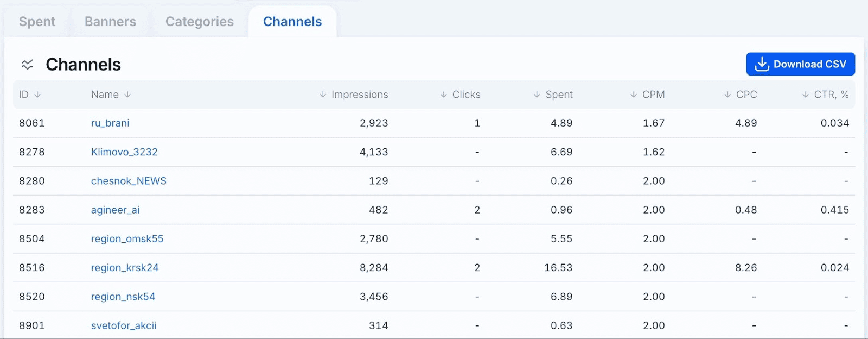The image size is (868, 339).
Task: Sort by the CTR, % column header
Action: coord(826,95)
